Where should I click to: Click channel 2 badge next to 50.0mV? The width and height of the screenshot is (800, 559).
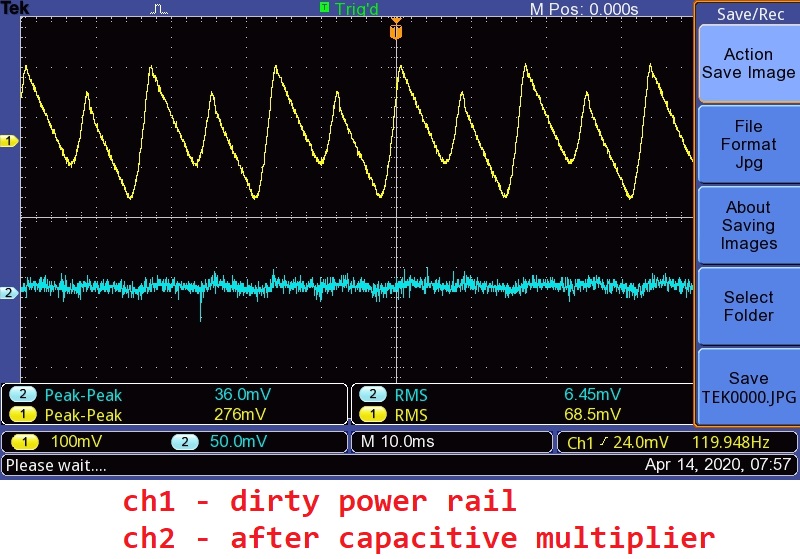[185, 442]
